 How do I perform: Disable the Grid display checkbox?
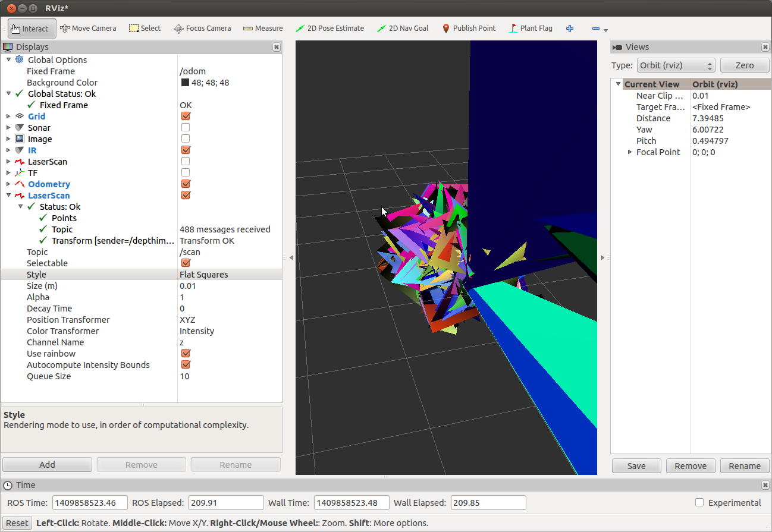tap(186, 116)
